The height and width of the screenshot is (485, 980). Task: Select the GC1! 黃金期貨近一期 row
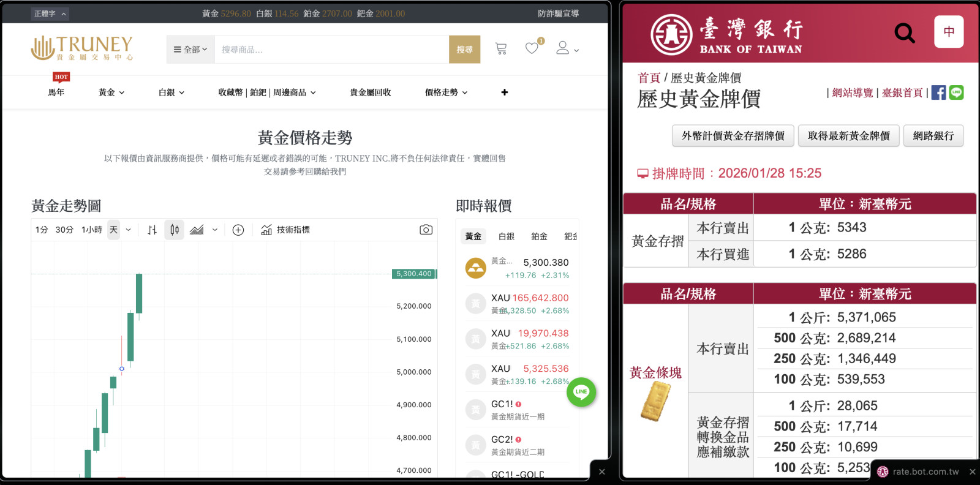(517, 410)
